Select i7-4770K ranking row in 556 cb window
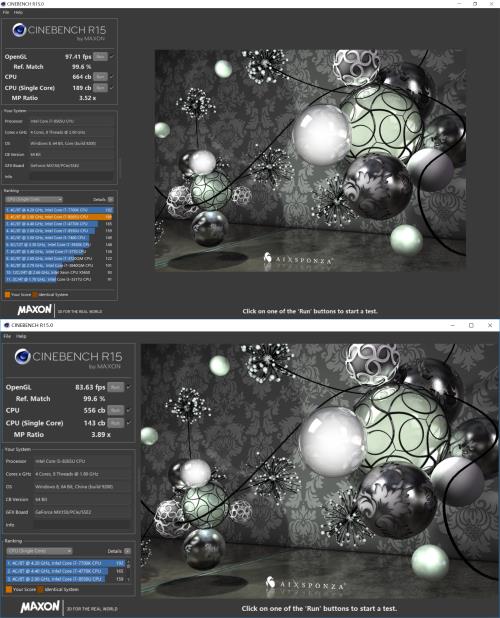This screenshot has width=500, height=618. point(65,571)
